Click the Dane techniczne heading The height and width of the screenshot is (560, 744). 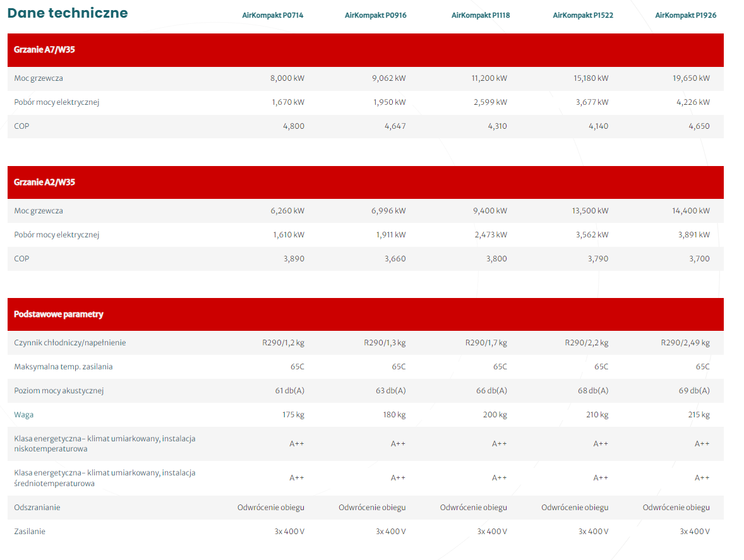pyautogui.click(x=68, y=13)
